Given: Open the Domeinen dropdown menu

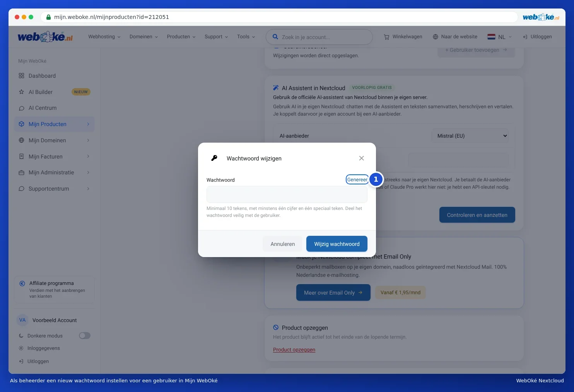Looking at the screenshot, I should [x=143, y=37].
